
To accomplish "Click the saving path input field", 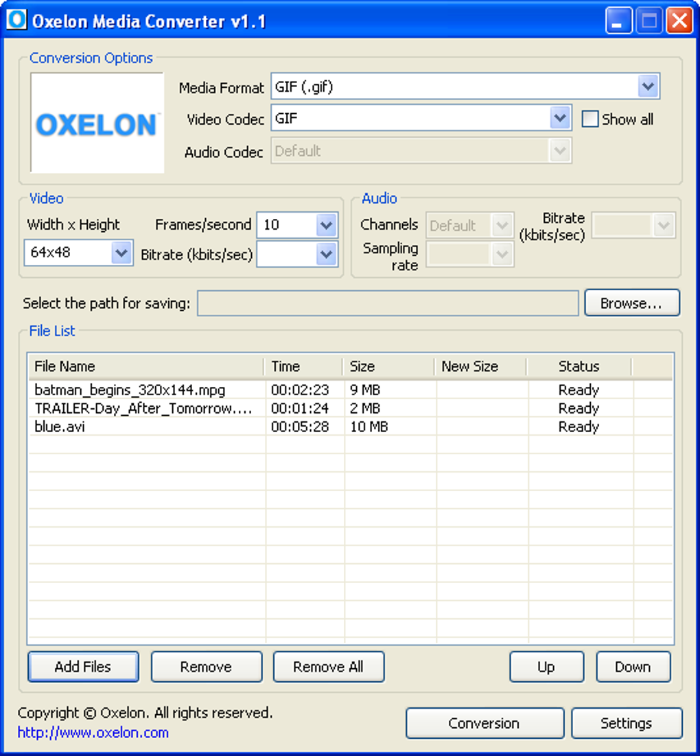I will coord(388,303).
